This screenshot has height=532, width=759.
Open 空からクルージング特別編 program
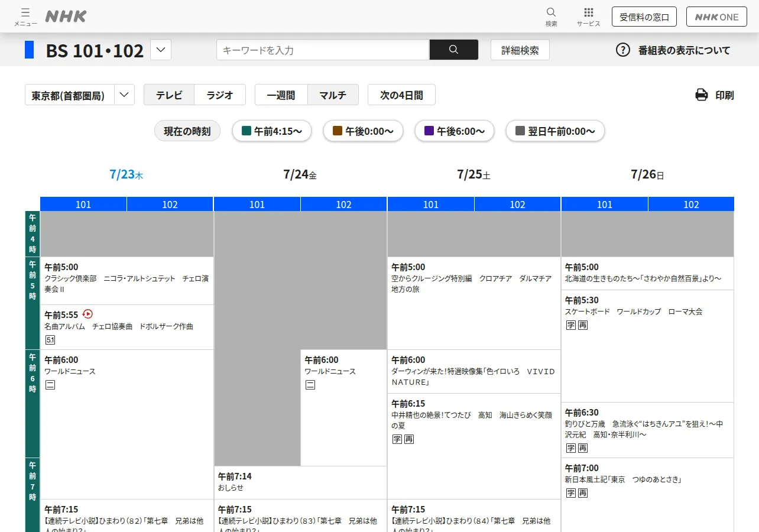tap(474, 303)
